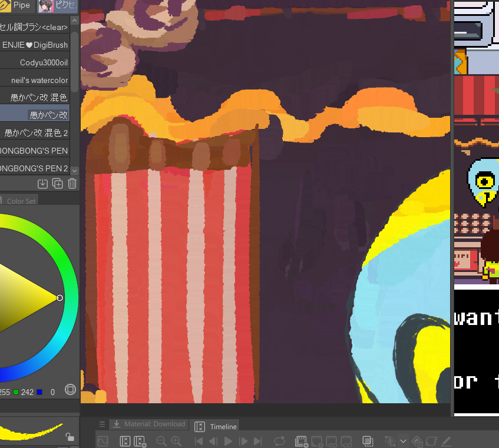
Task: Click the brush list scroll up arrow
Action: coord(74,21)
